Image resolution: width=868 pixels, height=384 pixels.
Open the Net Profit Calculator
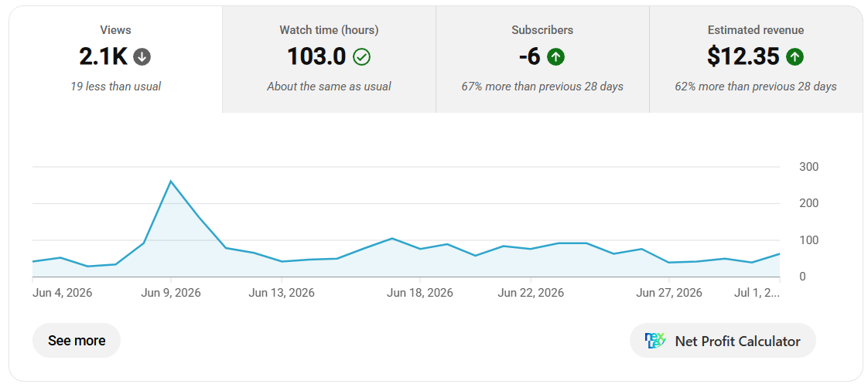click(x=723, y=341)
